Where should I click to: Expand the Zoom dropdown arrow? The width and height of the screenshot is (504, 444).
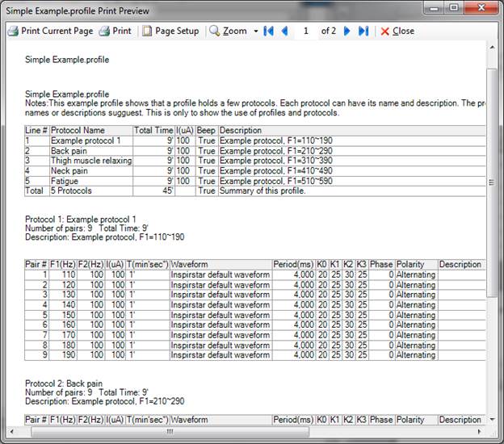256,31
